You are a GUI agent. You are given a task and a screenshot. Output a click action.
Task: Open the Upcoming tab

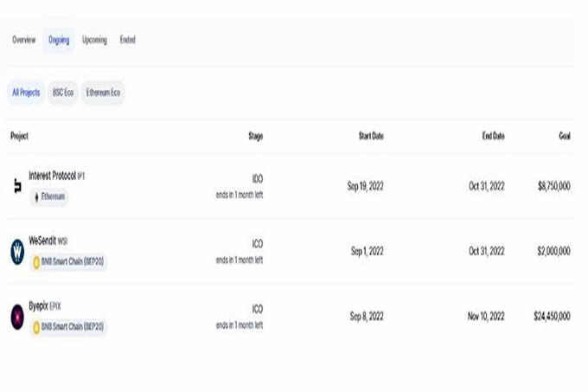click(95, 40)
